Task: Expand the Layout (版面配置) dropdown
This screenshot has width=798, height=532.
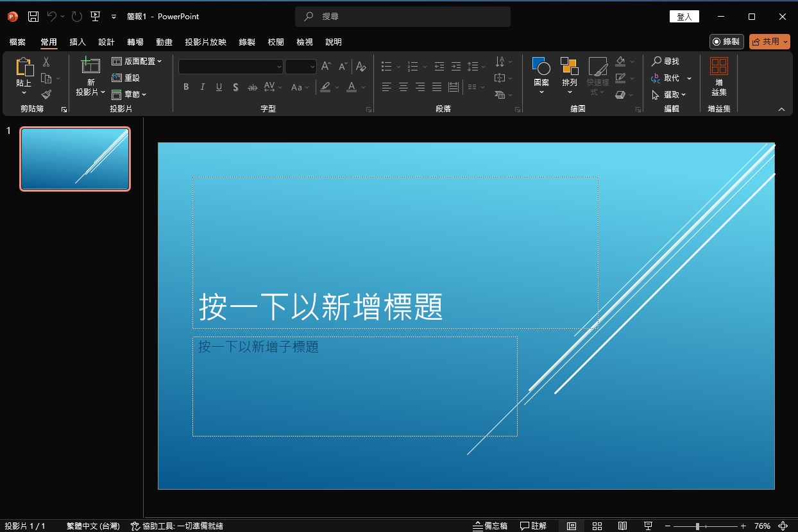Action: click(137, 62)
